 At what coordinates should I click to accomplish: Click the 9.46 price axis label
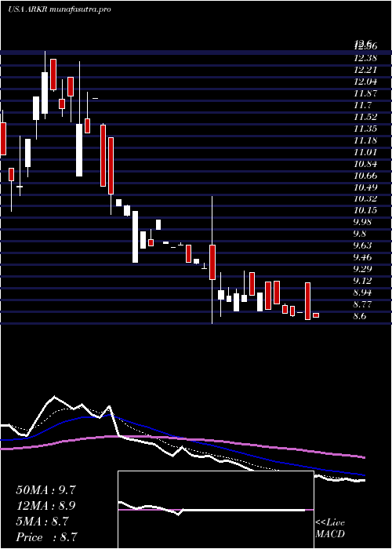coord(362,257)
